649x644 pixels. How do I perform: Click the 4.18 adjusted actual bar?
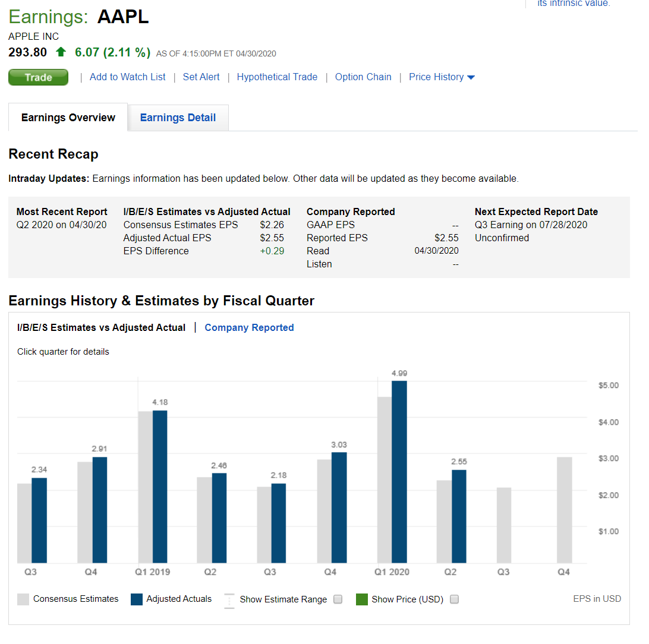pyautogui.click(x=160, y=487)
